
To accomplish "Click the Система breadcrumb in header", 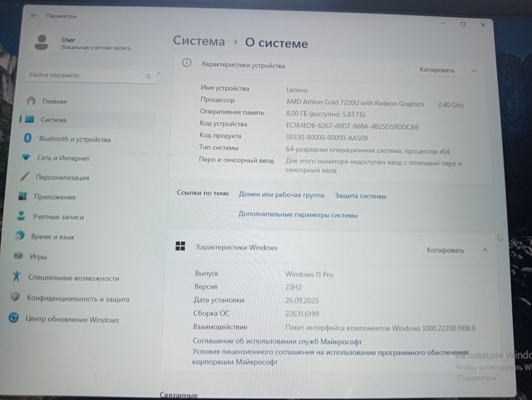I will coord(199,41).
